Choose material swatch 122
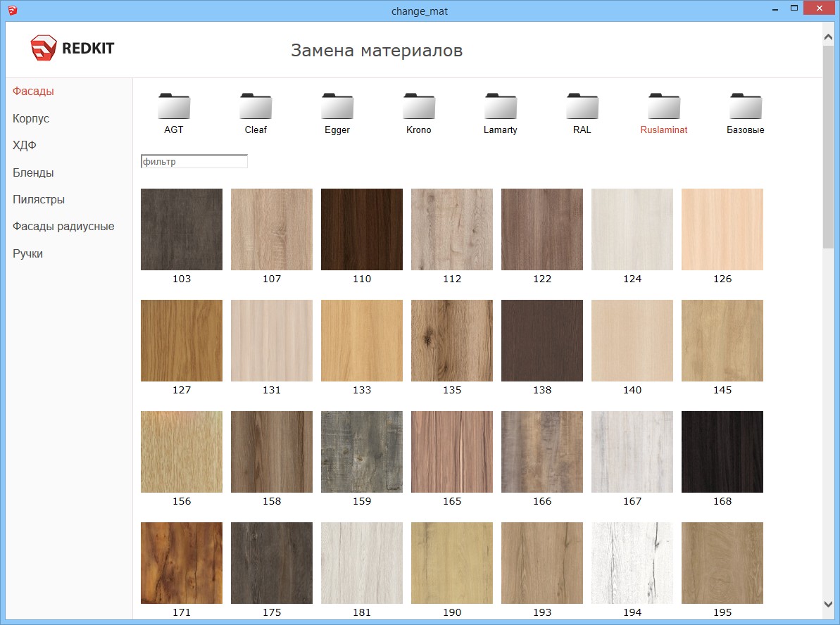Viewport: 840px width, 625px height. (x=542, y=229)
